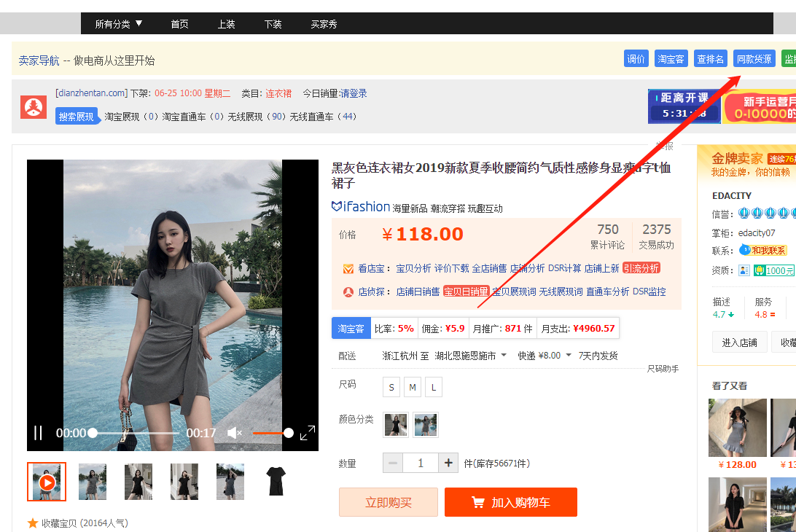Click the 引流分析 red tag

(x=641, y=268)
